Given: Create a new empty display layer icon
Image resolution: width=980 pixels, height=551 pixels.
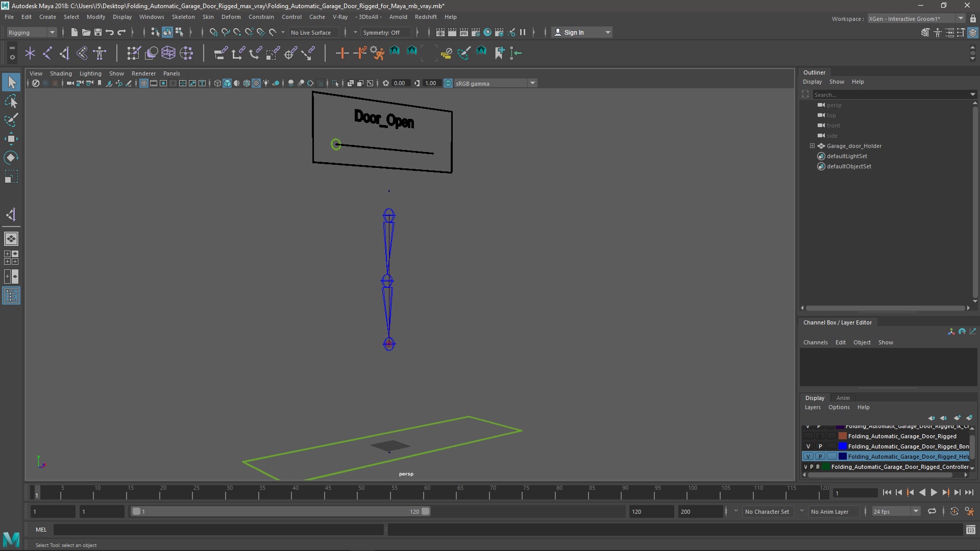Looking at the screenshot, I should point(958,418).
